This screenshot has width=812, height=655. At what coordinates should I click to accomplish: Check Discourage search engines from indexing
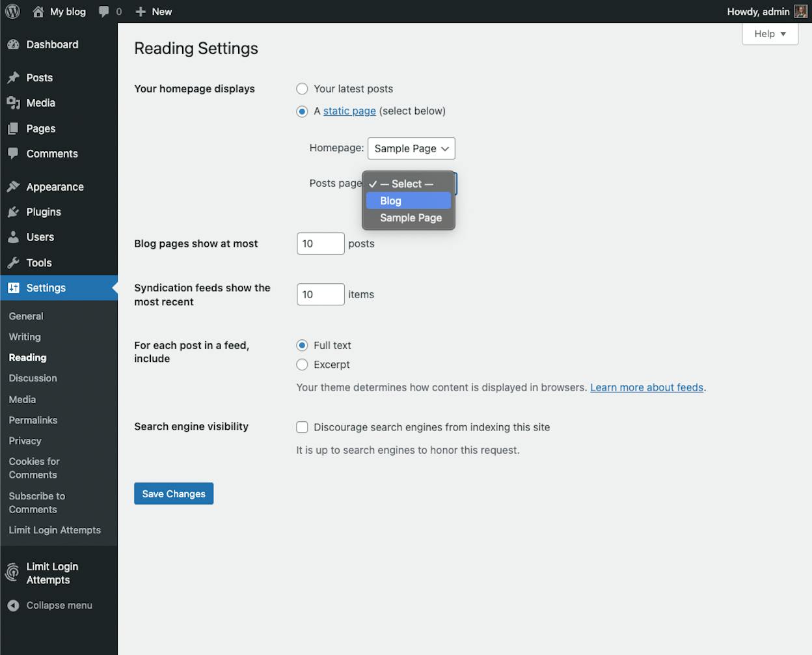[302, 427]
